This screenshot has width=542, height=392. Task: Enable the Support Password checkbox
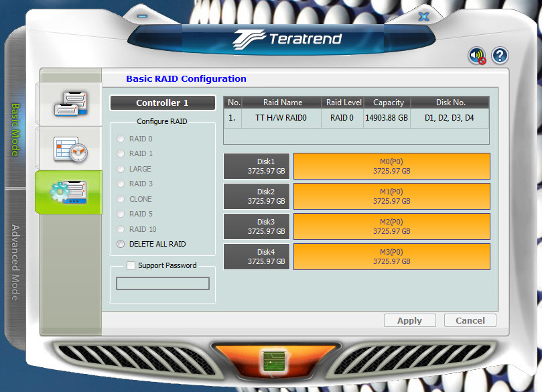coord(131,265)
